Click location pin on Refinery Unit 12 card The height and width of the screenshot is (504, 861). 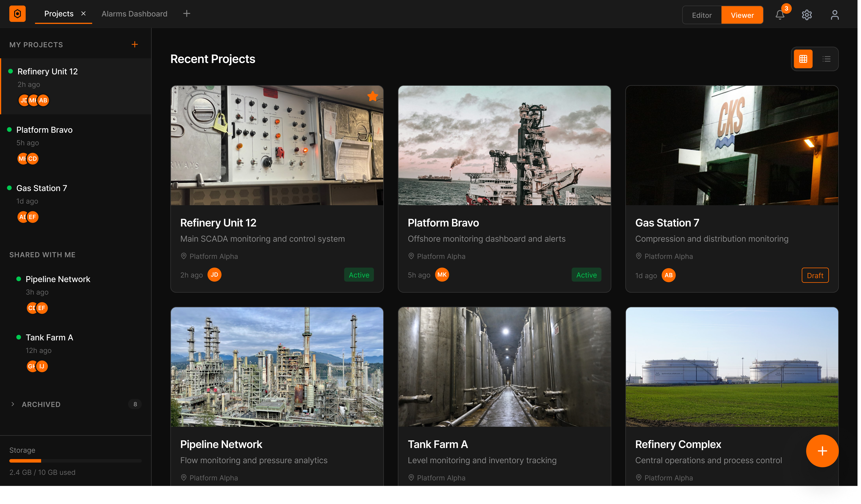[x=183, y=256]
